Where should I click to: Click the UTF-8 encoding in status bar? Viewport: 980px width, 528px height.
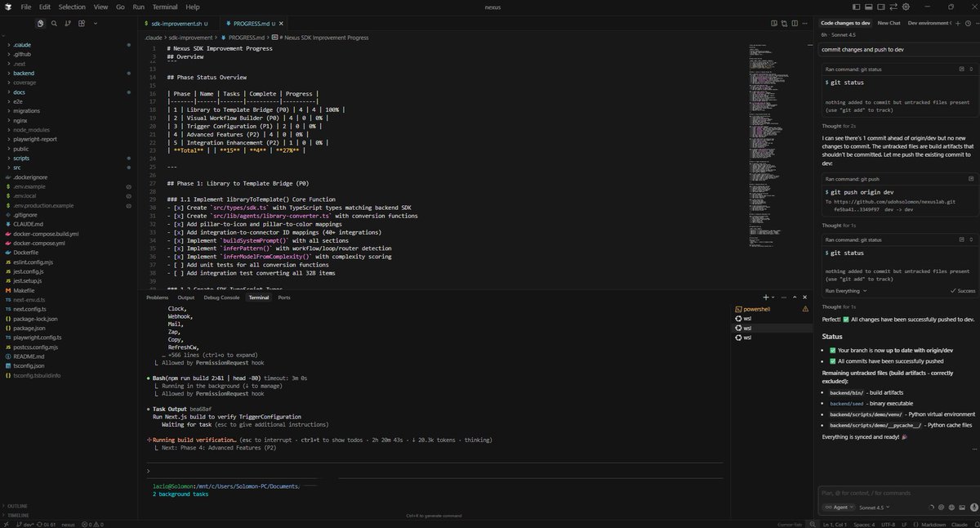(x=889, y=525)
